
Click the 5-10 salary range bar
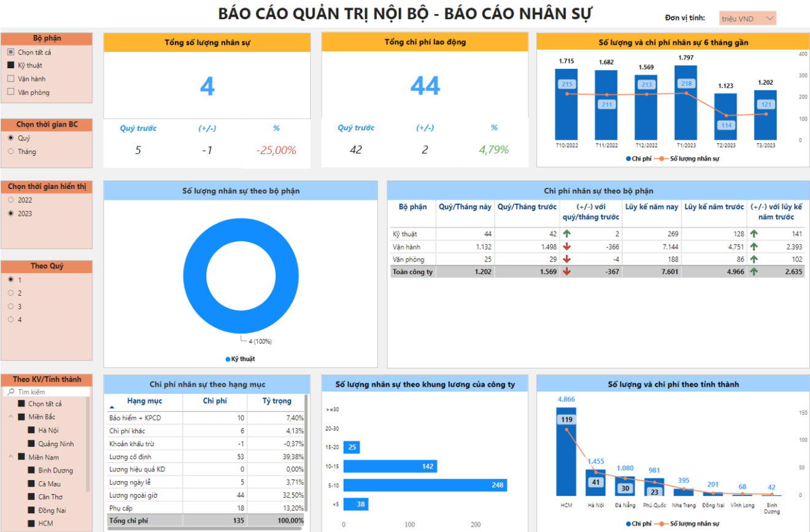pyautogui.click(x=425, y=485)
